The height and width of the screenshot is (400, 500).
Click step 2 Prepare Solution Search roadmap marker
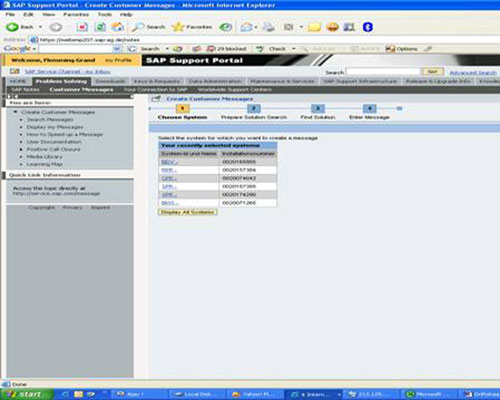(254, 108)
